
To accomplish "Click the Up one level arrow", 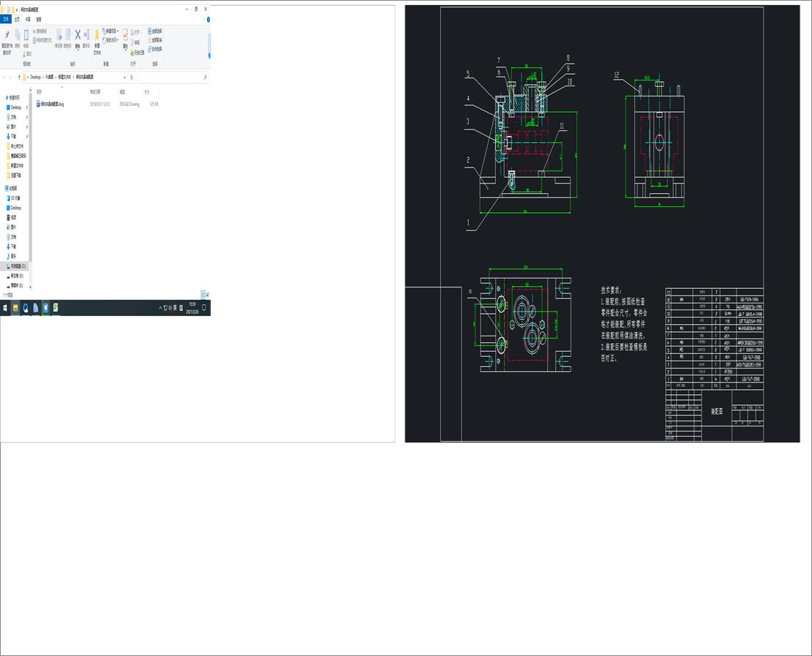I will (19, 77).
